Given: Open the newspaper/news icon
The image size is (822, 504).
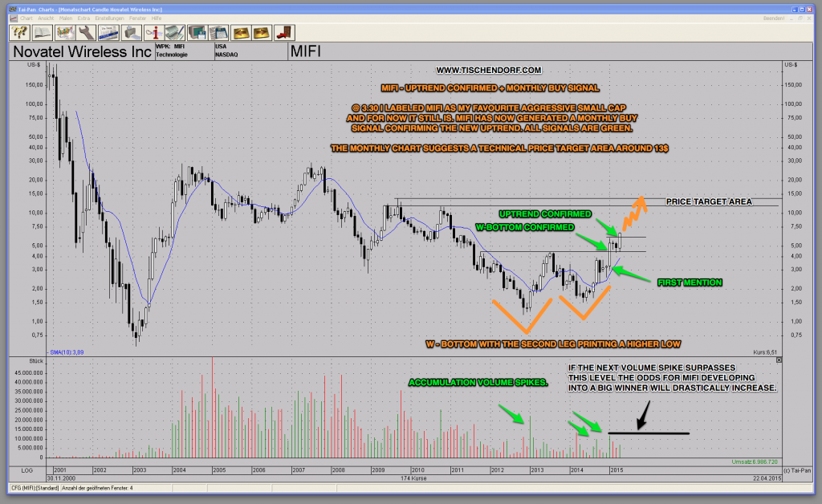Looking at the screenshot, I should [108, 32].
